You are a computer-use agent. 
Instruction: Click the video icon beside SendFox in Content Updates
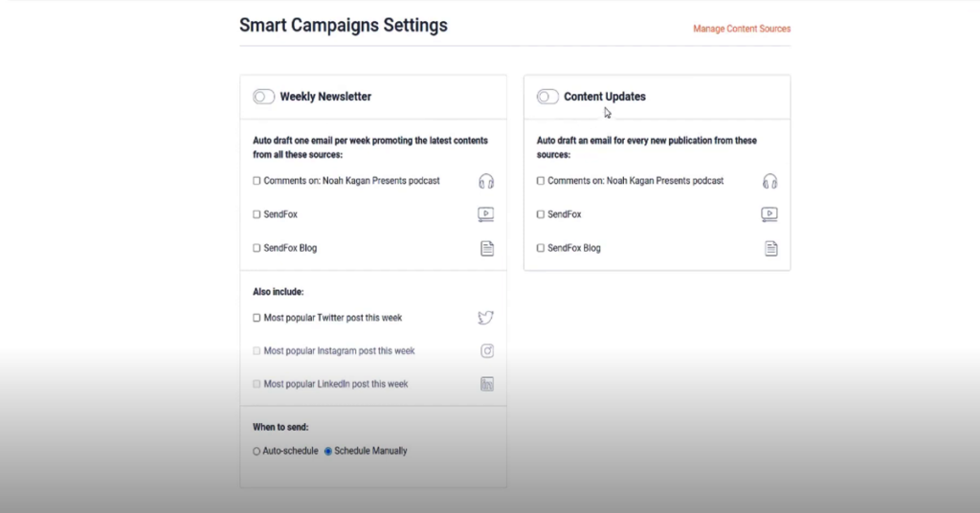point(769,214)
